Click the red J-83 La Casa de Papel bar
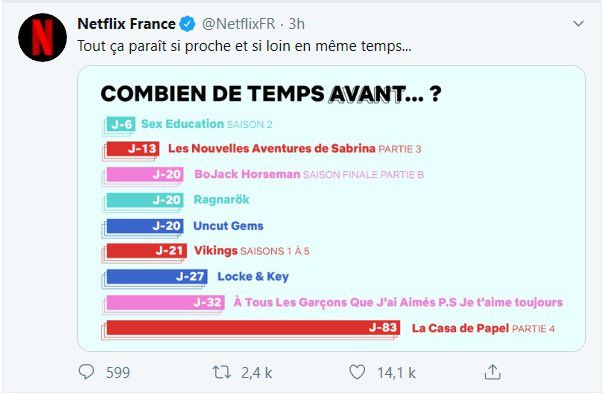Image resolution: width=616 pixels, height=394 pixels. [x=253, y=328]
